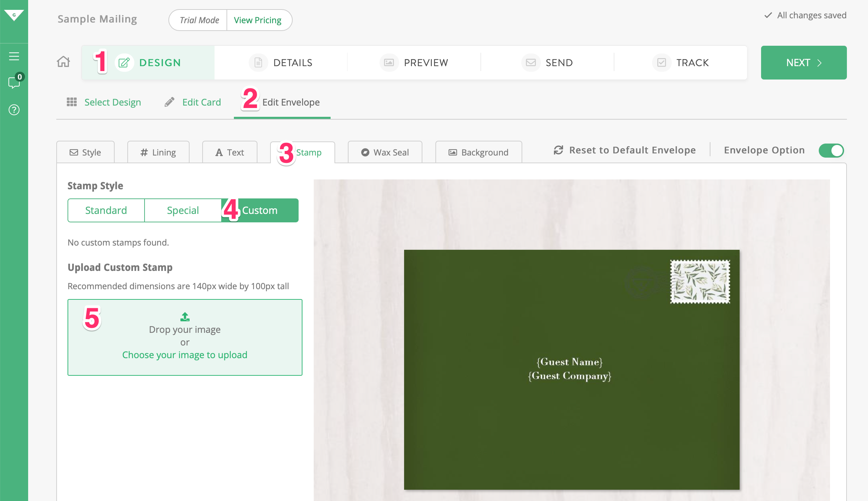This screenshot has height=501, width=868.
Task: Click the Recommended dimensions text
Action: [x=178, y=286]
